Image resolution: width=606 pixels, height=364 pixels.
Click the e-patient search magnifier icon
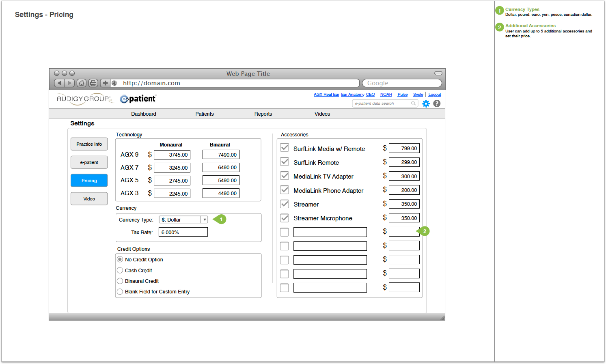click(x=413, y=103)
